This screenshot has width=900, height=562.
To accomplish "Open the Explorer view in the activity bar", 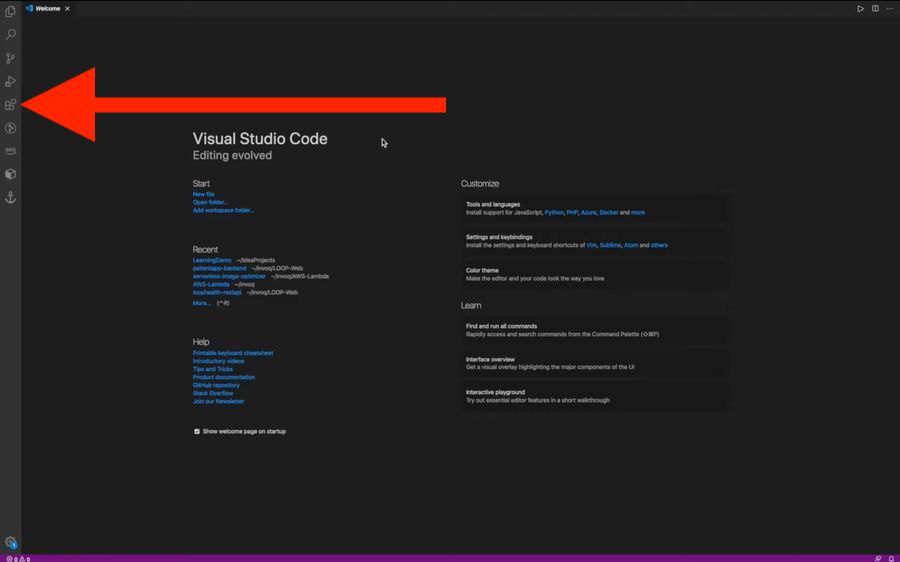I will coord(10,11).
